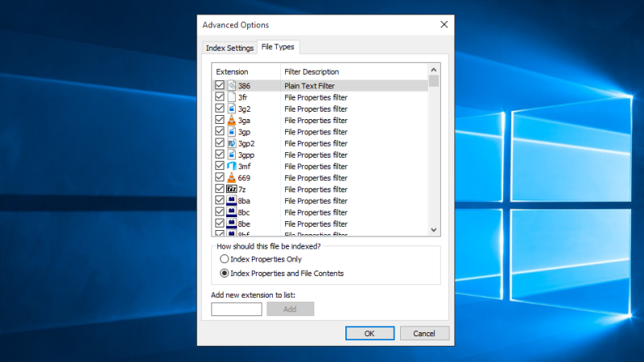
Task: Click the 386 file type icon
Action: point(231,85)
